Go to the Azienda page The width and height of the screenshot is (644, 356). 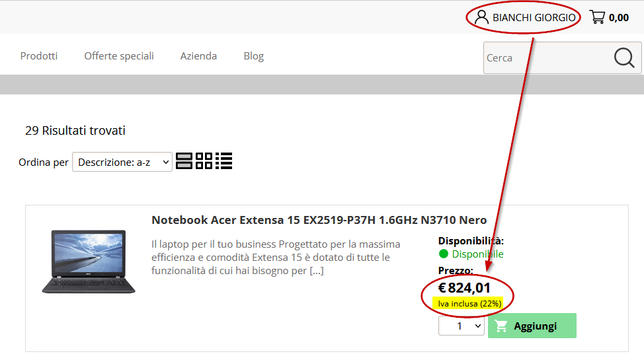tap(198, 55)
